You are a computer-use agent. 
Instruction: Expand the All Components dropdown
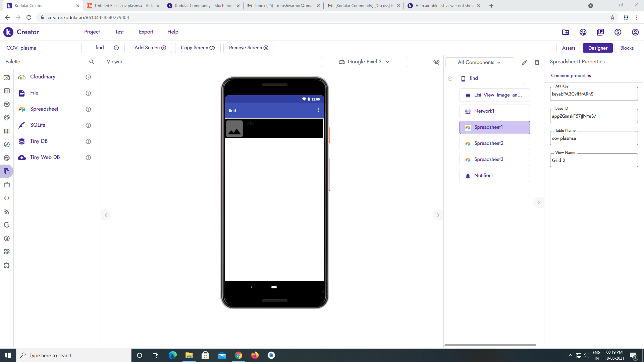(479, 62)
